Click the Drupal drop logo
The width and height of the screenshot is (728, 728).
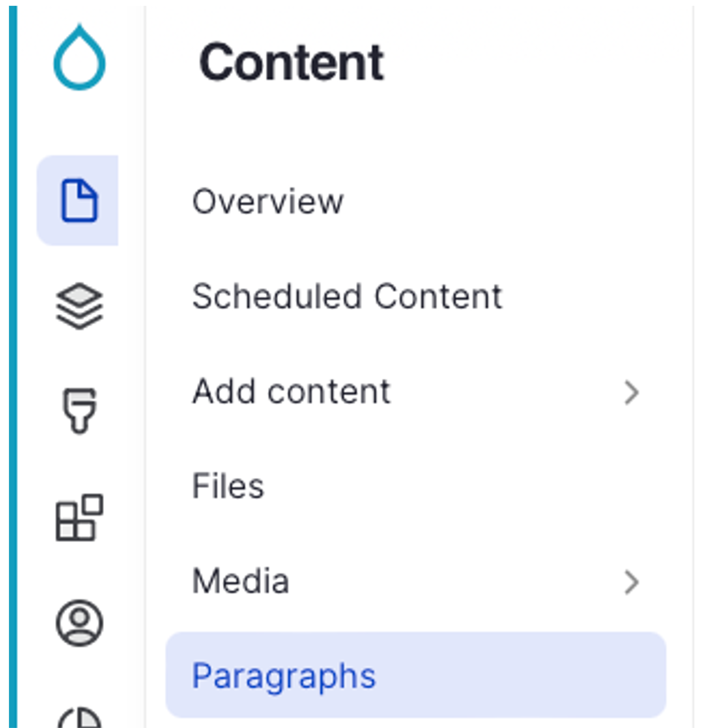[x=79, y=58]
